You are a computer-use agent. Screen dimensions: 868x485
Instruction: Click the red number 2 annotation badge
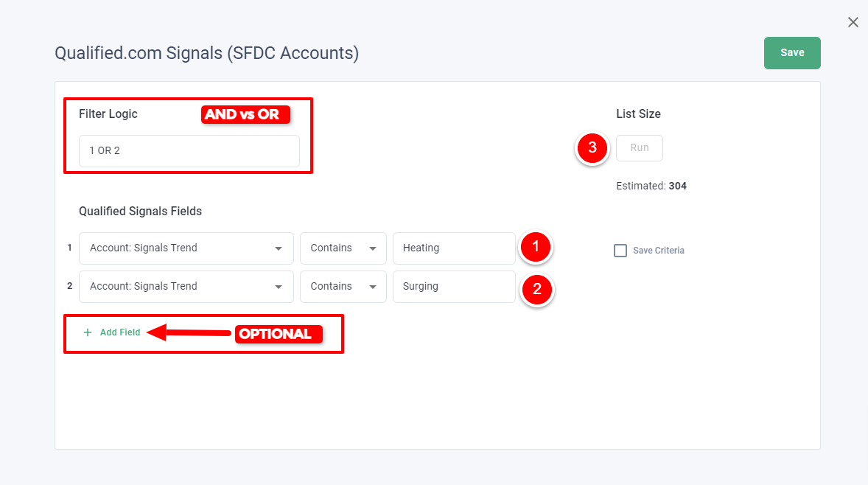click(536, 289)
